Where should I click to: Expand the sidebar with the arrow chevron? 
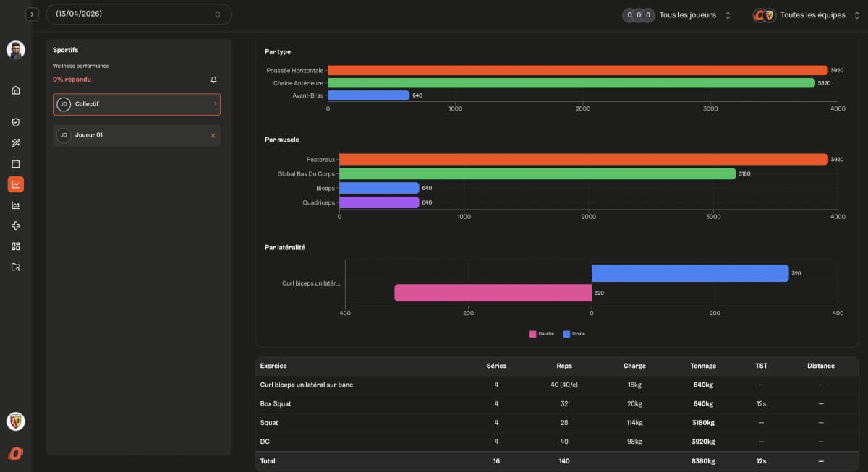click(32, 14)
